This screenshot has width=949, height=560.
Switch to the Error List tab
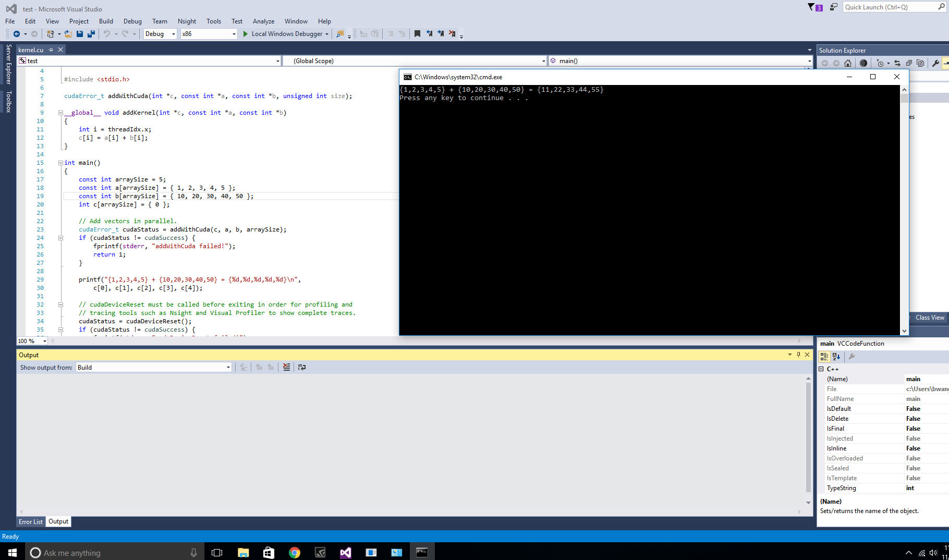(x=31, y=522)
